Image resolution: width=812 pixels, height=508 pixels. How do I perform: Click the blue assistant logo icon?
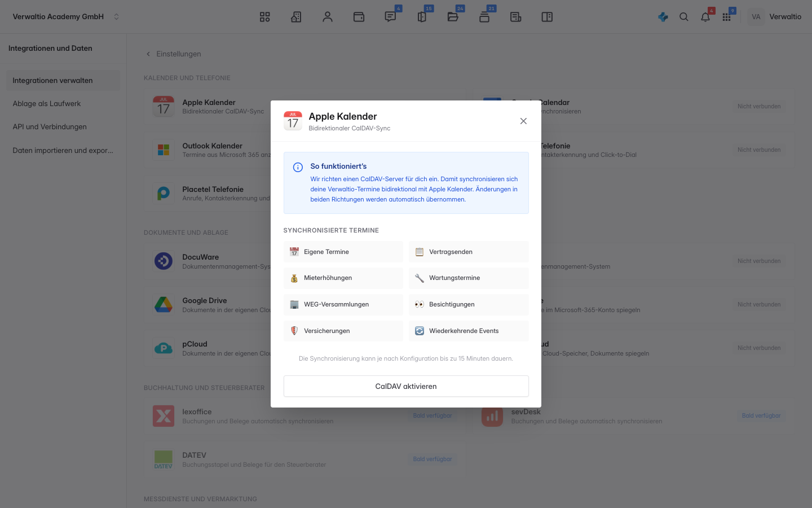[x=663, y=17]
